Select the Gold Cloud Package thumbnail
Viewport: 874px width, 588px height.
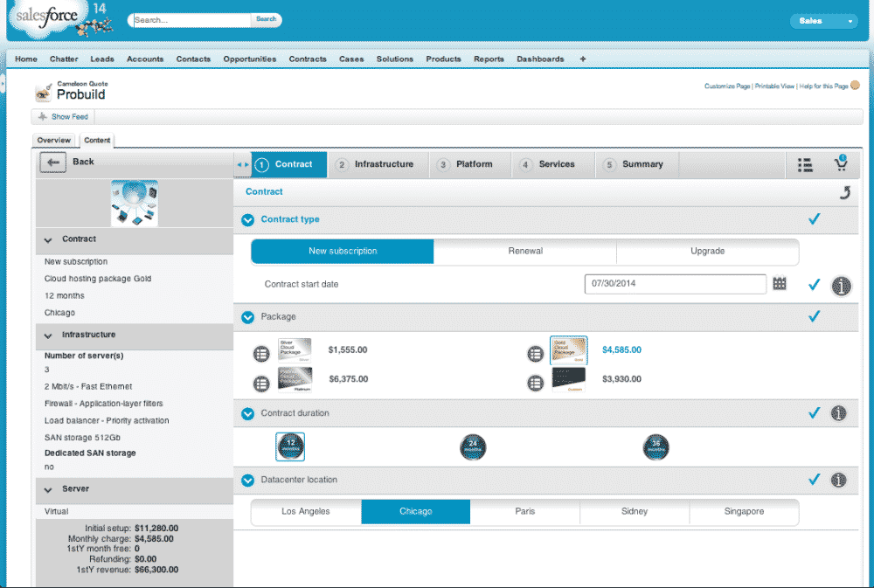(x=568, y=351)
